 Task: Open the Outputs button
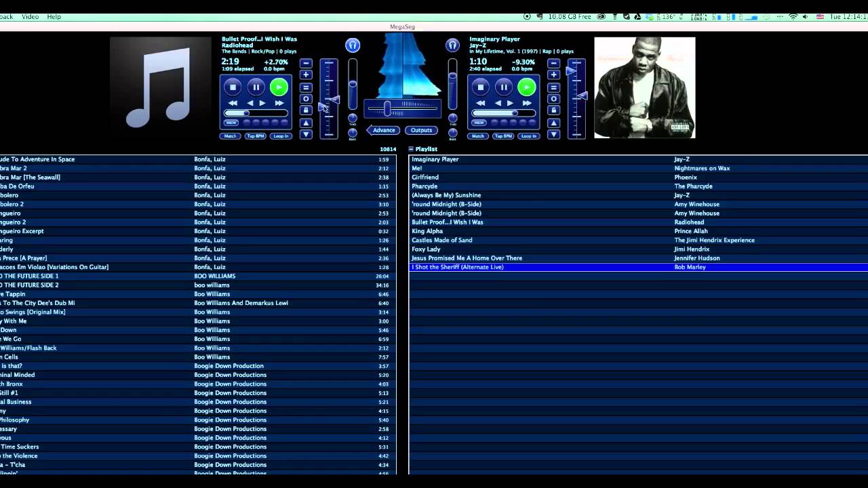coord(421,130)
